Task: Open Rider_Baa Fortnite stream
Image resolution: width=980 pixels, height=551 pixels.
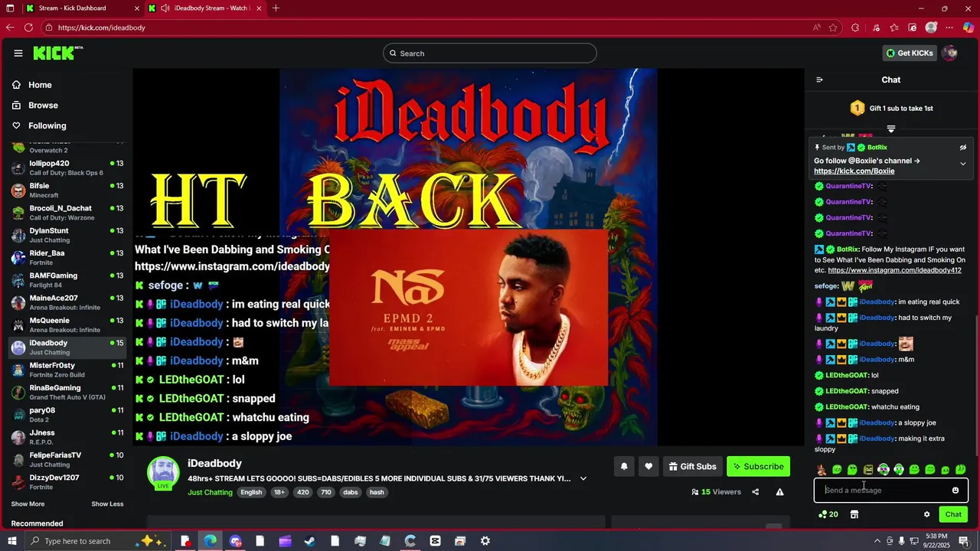Action: click(67, 258)
